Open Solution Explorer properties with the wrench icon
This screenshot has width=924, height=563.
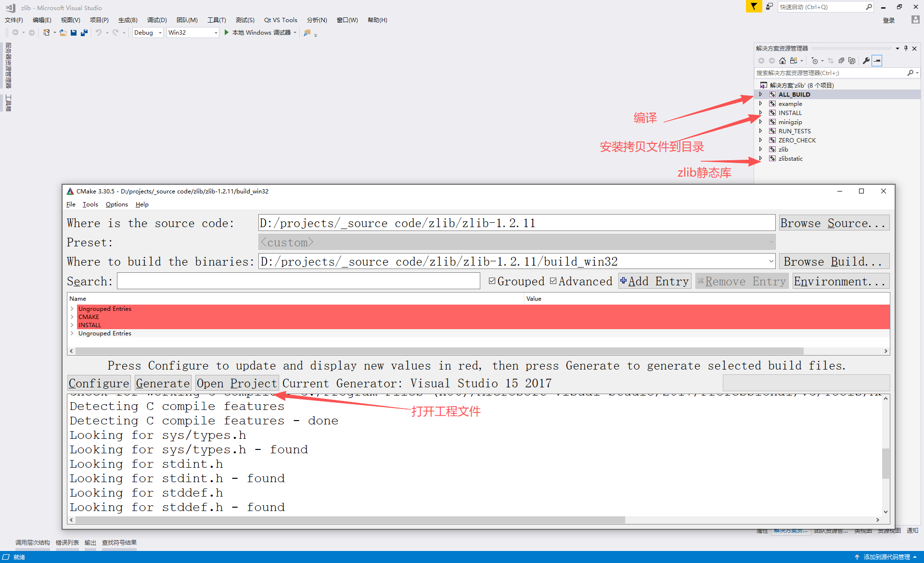[x=866, y=60]
